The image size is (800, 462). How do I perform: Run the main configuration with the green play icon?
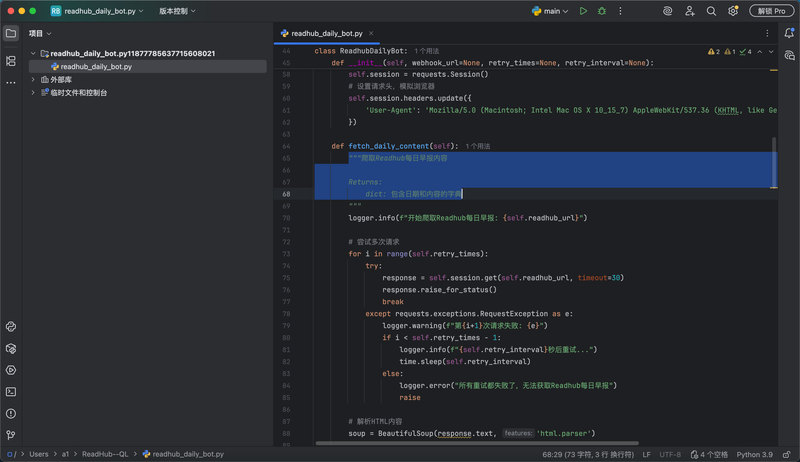pyautogui.click(x=583, y=11)
